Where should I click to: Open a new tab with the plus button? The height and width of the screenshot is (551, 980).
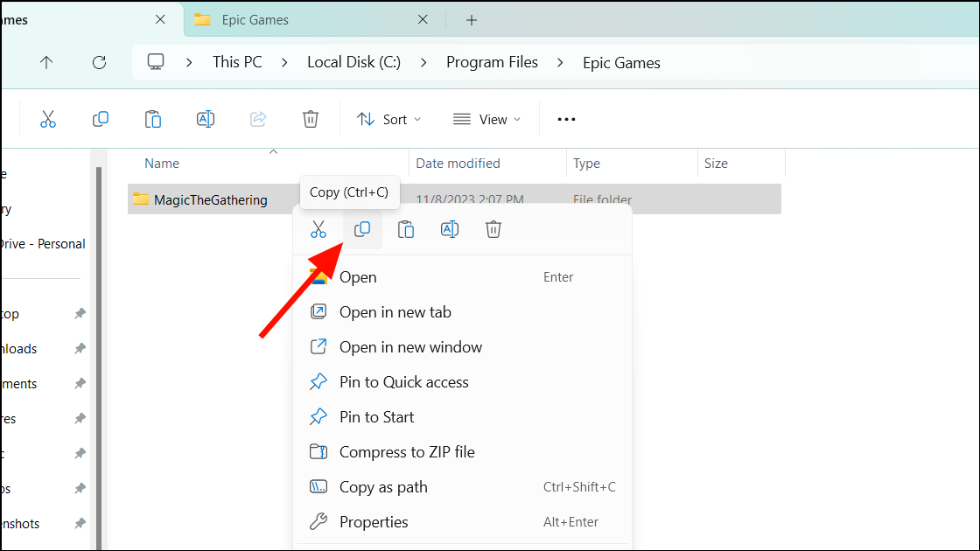point(472,19)
